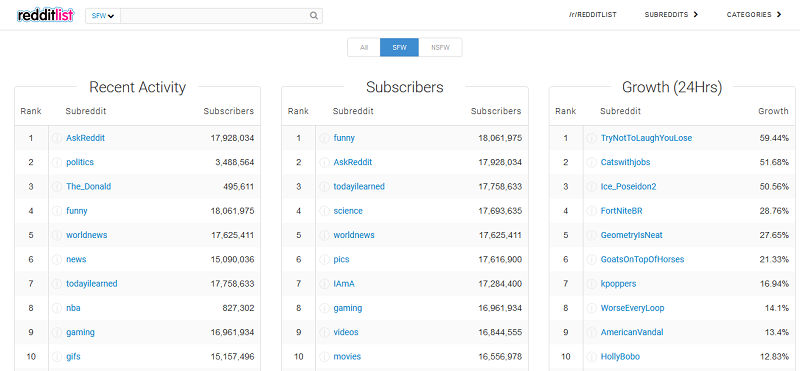Click info icon beside movies subreddit

coord(324,357)
